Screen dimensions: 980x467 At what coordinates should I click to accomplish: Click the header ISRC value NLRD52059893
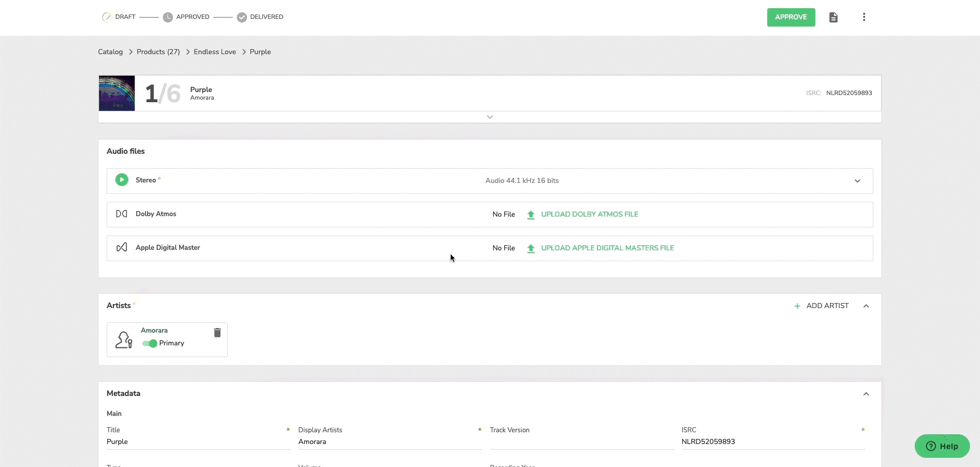(x=849, y=93)
